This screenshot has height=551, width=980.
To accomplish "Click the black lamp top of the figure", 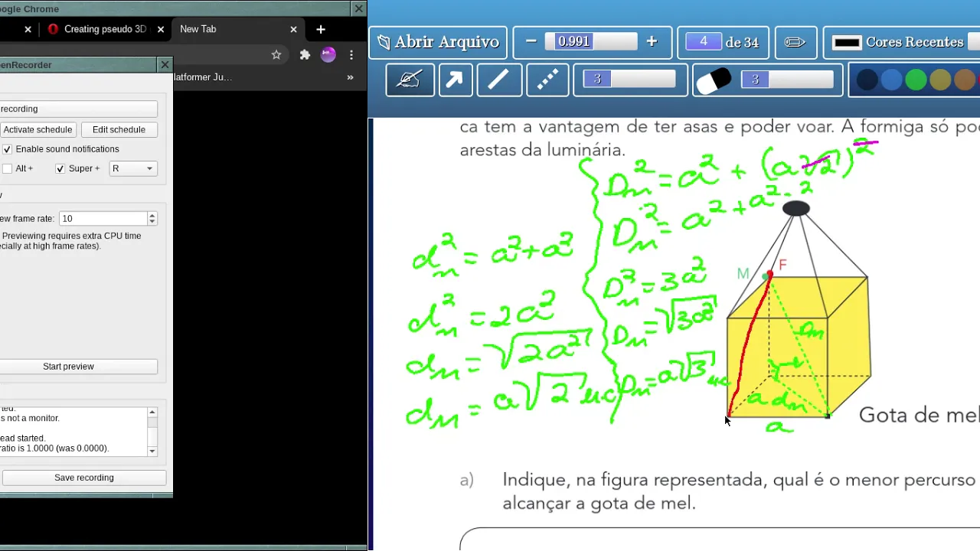I will pyautogui.click(x=796, y=208).
